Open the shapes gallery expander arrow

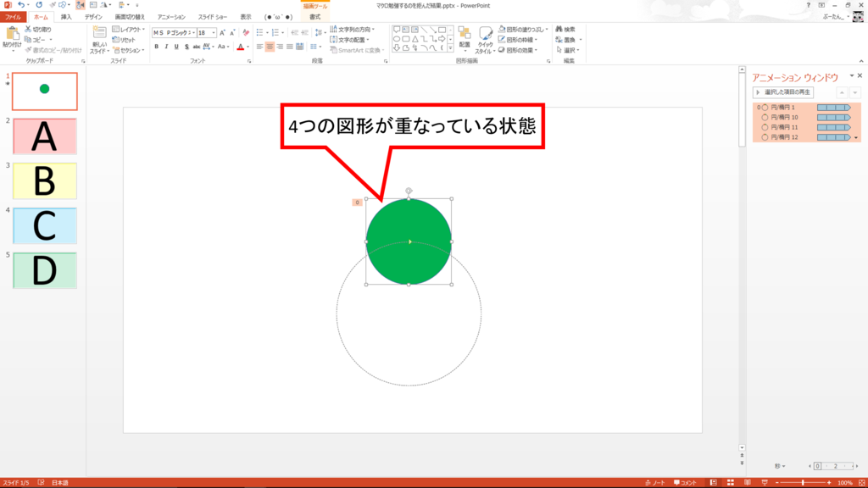[450, 47]
